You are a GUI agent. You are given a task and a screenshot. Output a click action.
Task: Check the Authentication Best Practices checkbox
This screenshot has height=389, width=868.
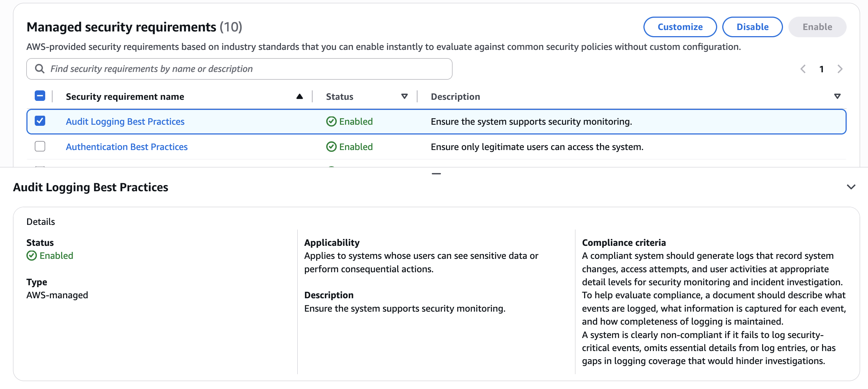point(40,146)
